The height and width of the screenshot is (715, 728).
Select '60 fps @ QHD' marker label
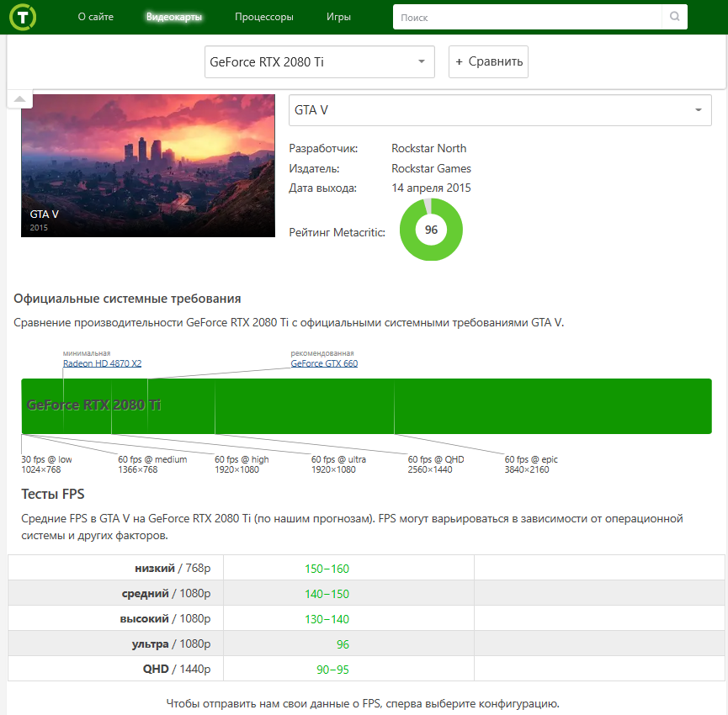[436, 464]
